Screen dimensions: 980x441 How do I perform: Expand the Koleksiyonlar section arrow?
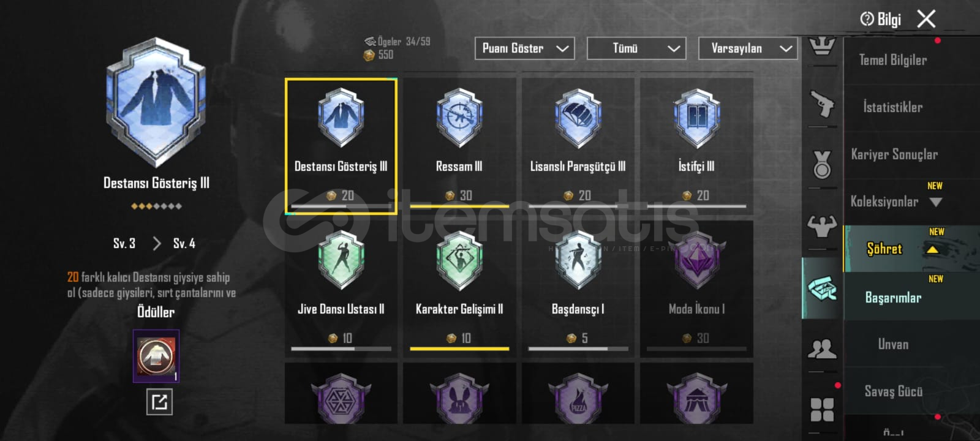coord(935,202)
